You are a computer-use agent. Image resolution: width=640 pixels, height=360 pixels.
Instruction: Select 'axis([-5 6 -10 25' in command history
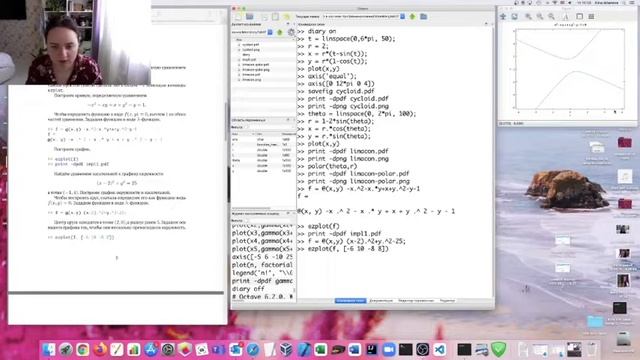pos(262,257)
